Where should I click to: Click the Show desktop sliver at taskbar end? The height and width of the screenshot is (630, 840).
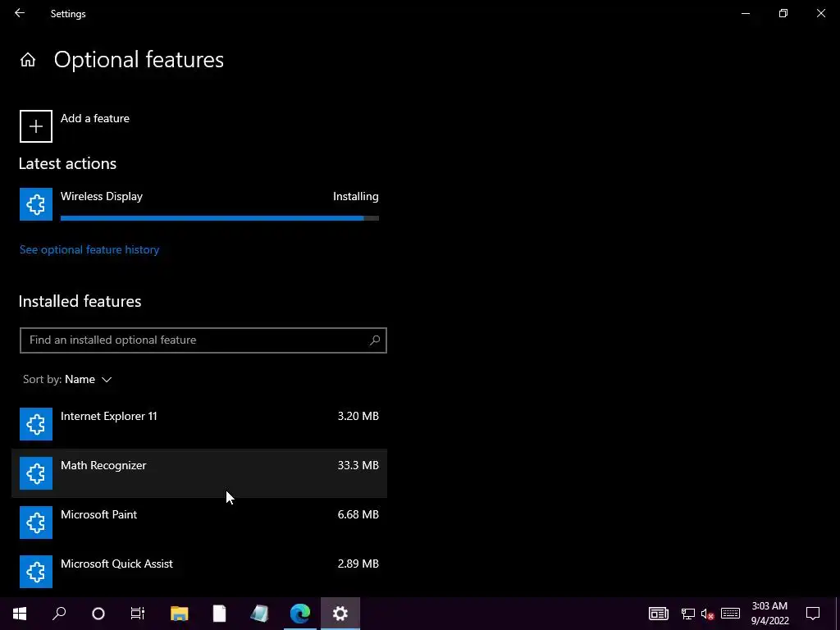coord(838,614)
